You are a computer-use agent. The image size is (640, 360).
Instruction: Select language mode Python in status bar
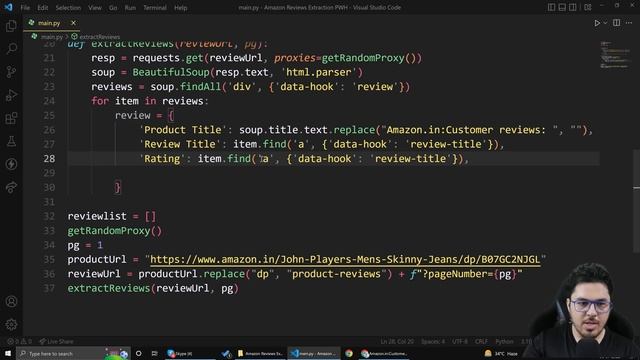[504, 341]
